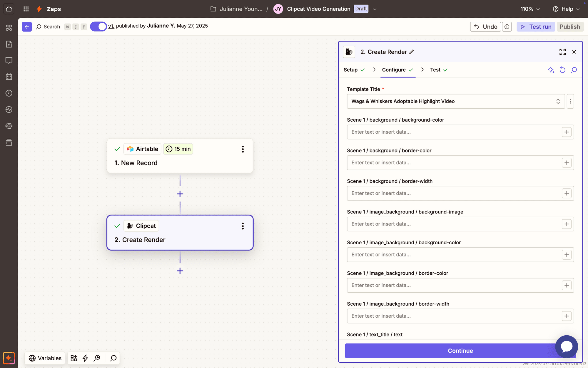Close the Create Render panel
Viewport: 588px width, 368px height.
(x=574, y=52)
